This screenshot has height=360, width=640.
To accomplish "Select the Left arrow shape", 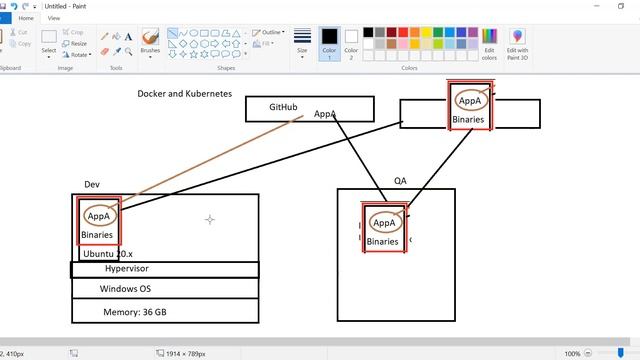I will click(x=226, y=44).
